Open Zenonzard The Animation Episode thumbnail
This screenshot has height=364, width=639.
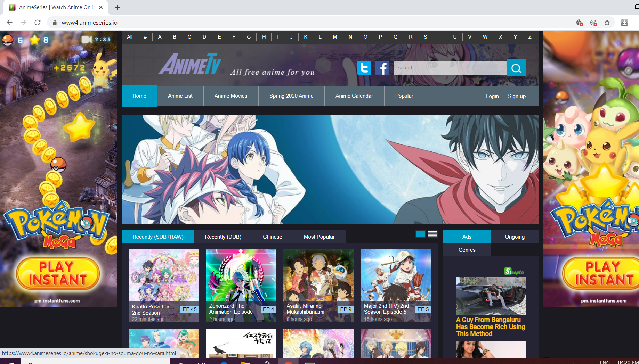pos(241,286)
